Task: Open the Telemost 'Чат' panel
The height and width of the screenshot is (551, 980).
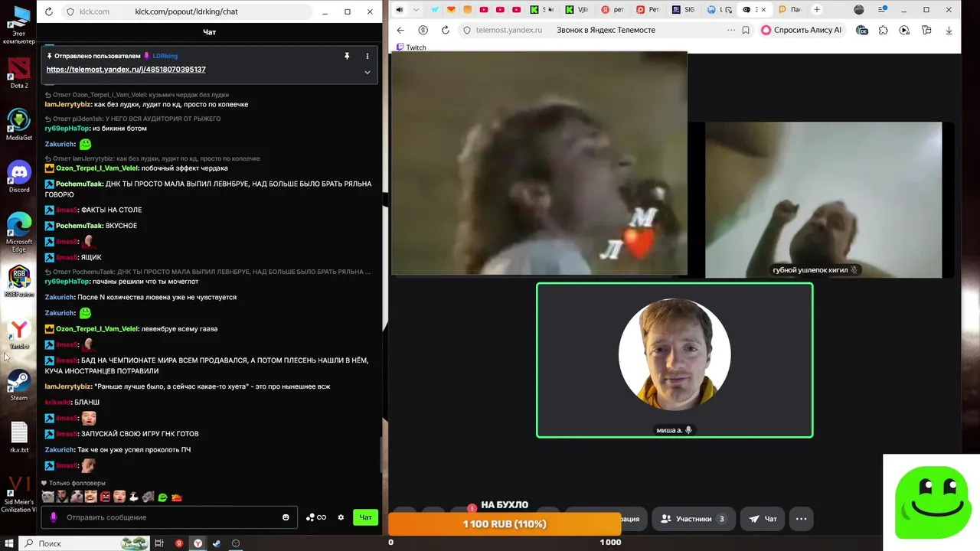Action: (763, 519)
